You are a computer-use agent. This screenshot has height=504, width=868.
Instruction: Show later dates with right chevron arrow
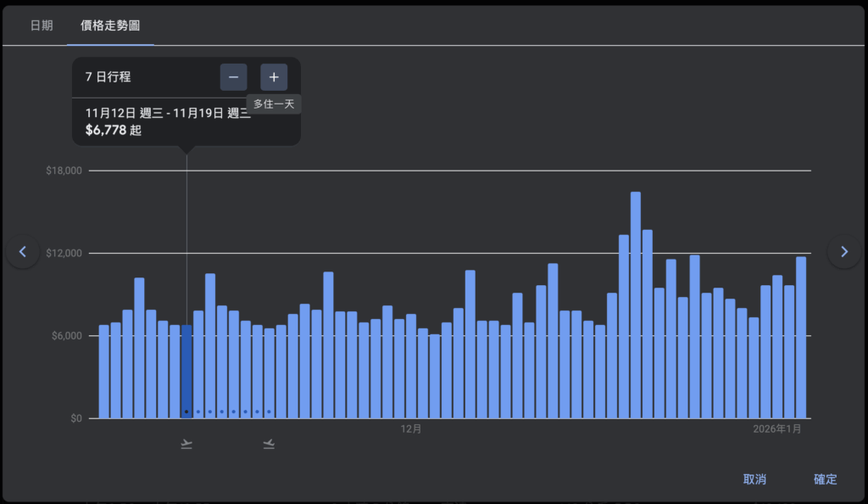click(x=843, y=251)
